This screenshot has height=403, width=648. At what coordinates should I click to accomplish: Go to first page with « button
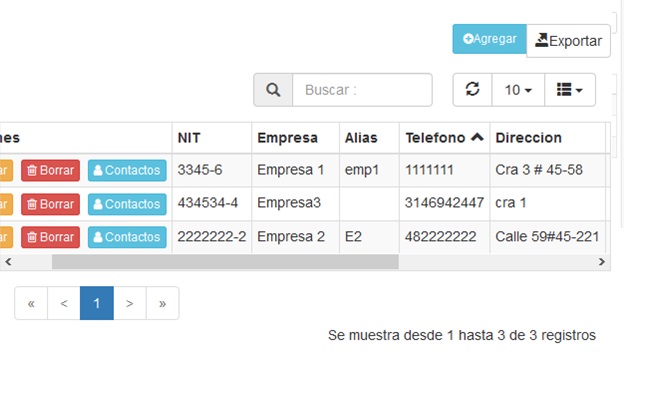click(x=31, y=303)
